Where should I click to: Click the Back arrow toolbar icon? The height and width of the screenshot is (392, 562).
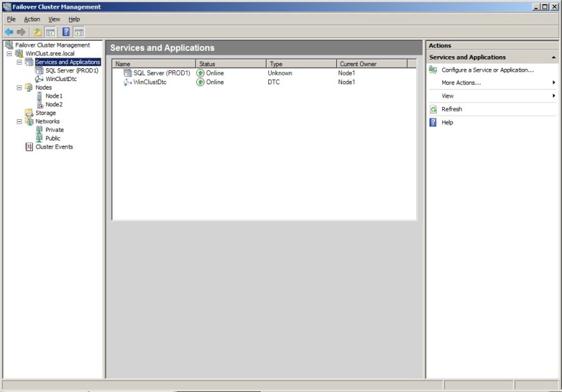pos(9,31)
